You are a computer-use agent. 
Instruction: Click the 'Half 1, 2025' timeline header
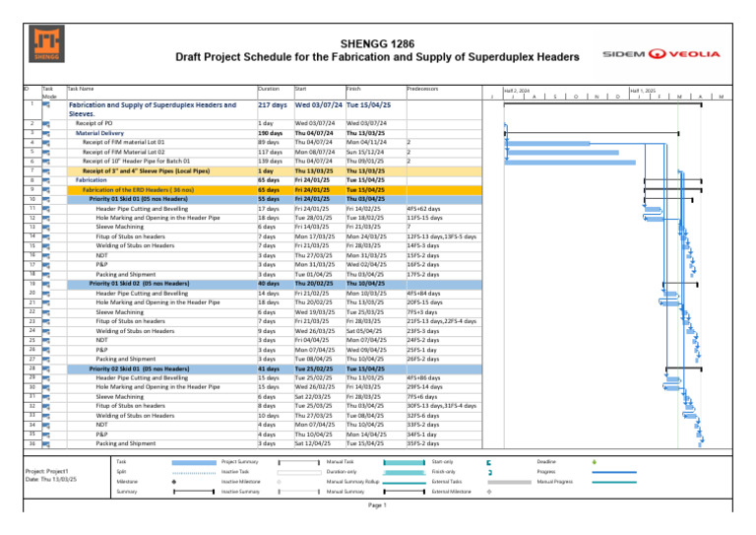click(643, 91)
